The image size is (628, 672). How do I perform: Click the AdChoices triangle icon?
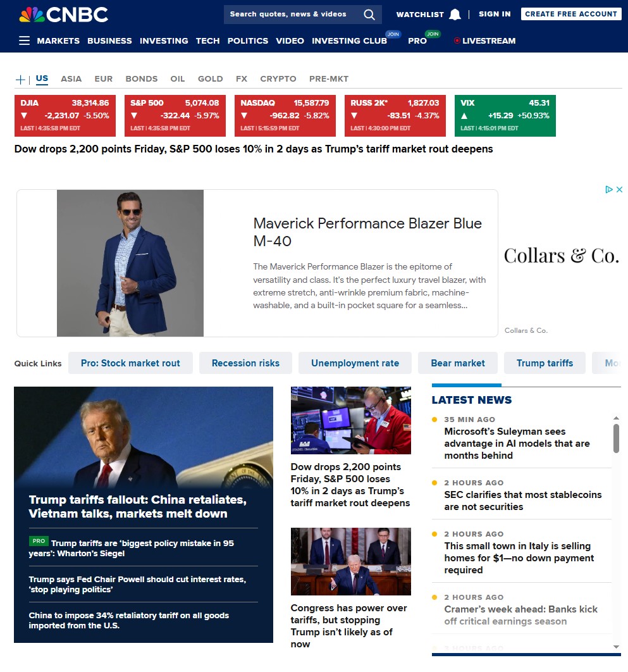(609, 189)
